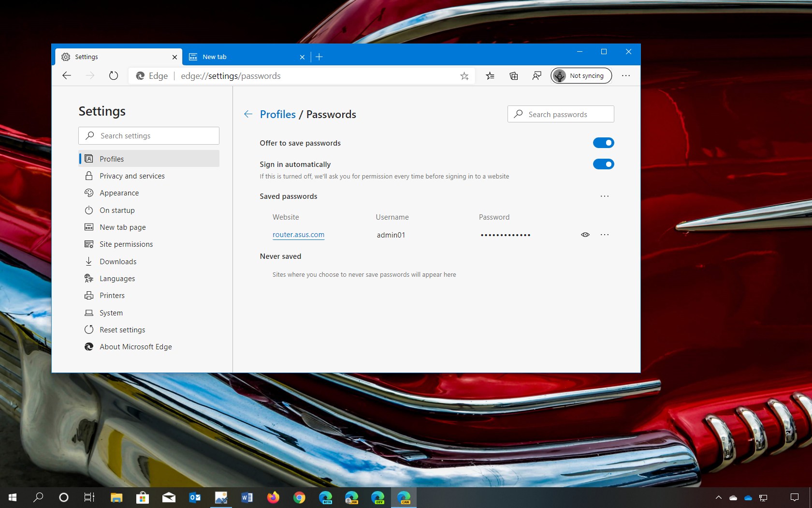Click the feedback icon in toolbar
The width and height of the screenshot is (812, 508).
(x=536, y=75)
